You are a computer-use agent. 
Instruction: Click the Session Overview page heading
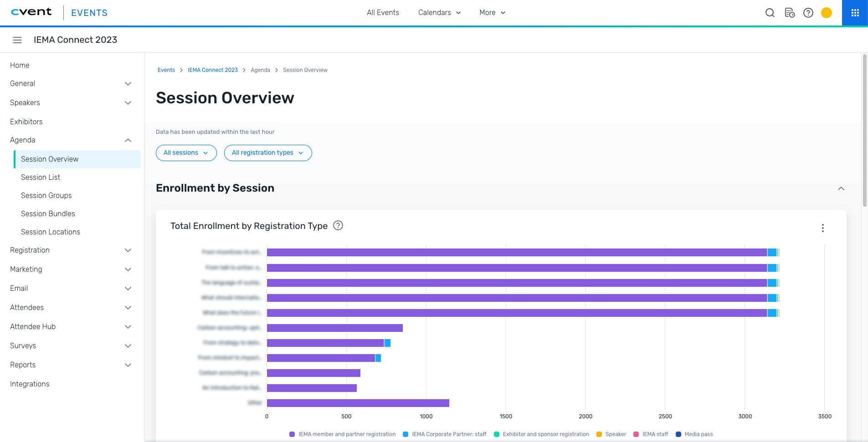pos(225,98)
